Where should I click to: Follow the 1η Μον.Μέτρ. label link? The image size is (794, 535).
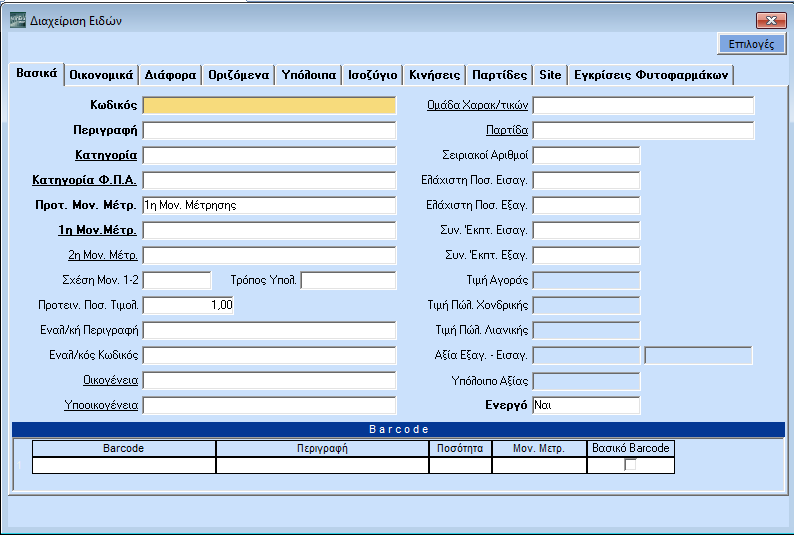(x=97, y=230)
